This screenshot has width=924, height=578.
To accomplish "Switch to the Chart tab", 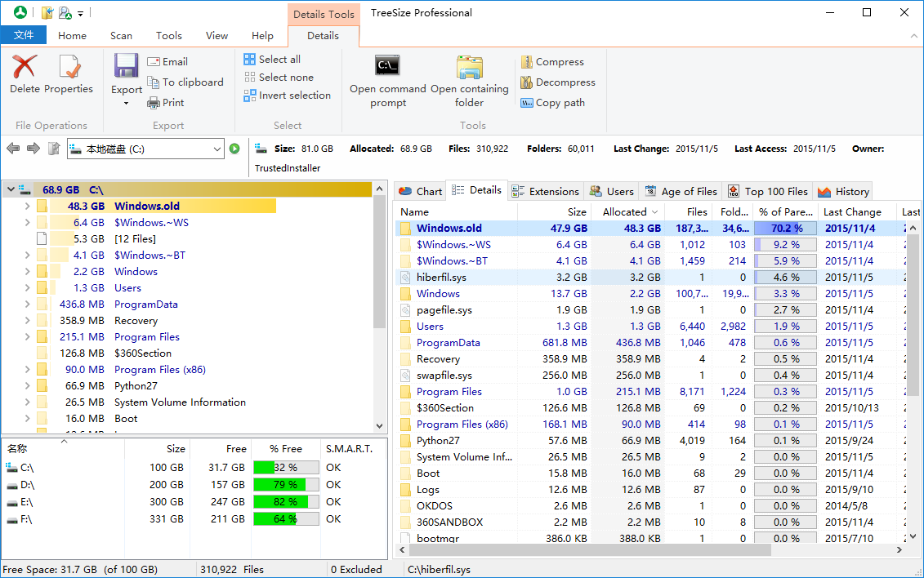I will [x=420, y=191].
